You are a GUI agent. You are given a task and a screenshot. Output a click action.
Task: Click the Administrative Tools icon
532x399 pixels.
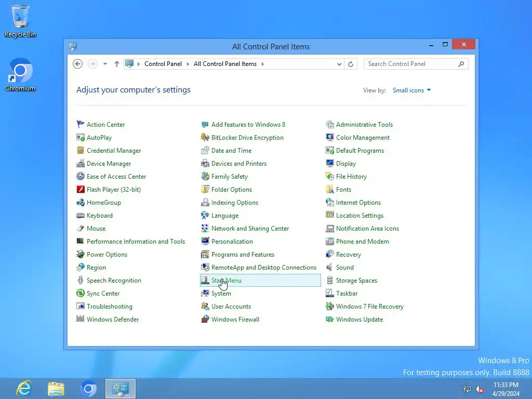[330, 124]
